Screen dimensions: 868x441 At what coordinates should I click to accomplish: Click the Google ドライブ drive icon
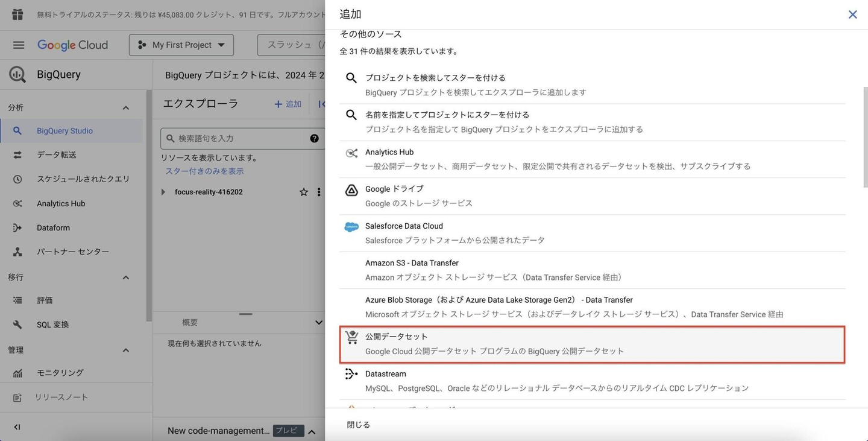pyautogui.click(x=351, y=190)
